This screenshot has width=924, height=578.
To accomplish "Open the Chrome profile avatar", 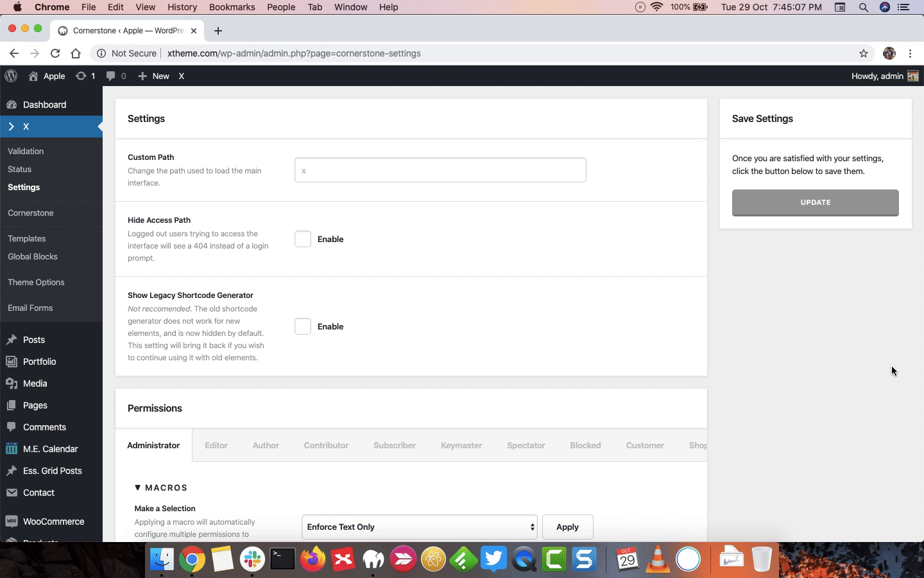I will (x=889, y=53).
